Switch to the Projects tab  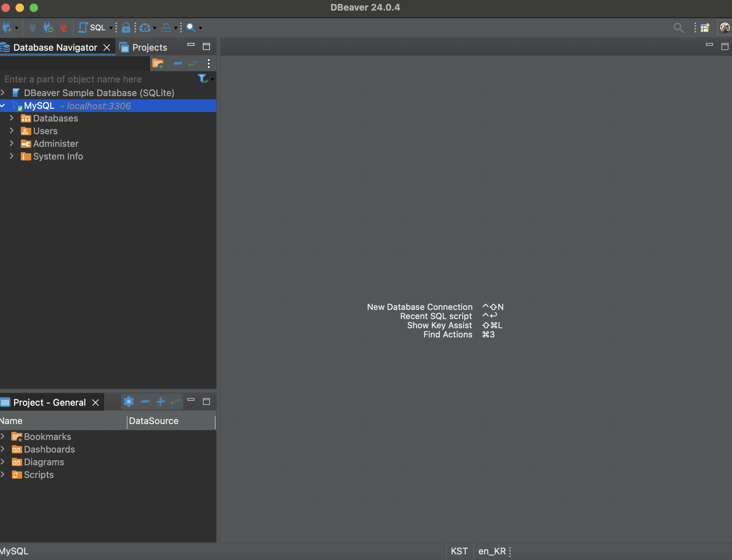(x=149, y=47)
